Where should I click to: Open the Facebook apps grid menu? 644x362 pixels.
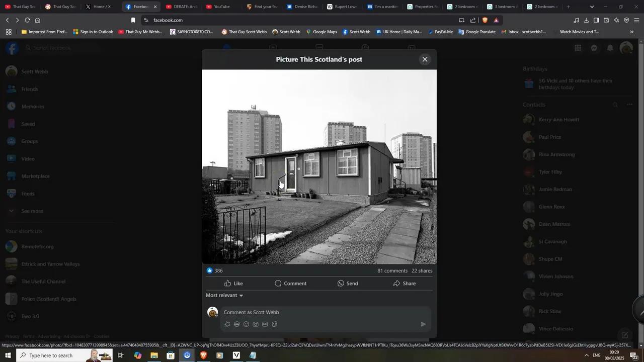pos(578,48)
